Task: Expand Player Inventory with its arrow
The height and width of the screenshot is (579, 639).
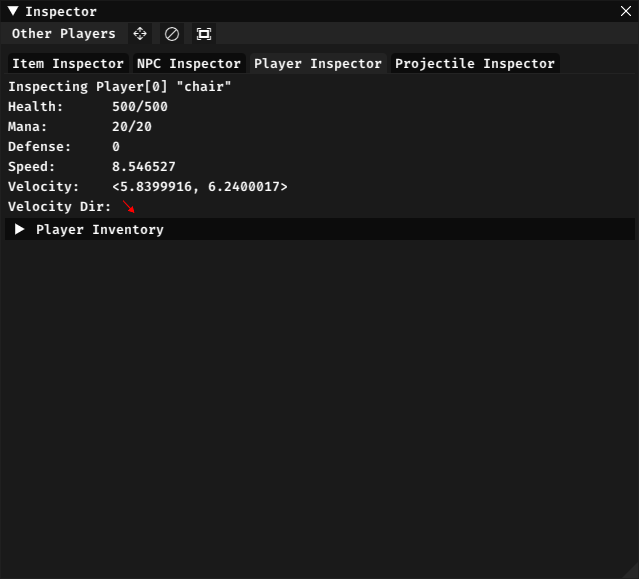Action: [x=20, y=229]
